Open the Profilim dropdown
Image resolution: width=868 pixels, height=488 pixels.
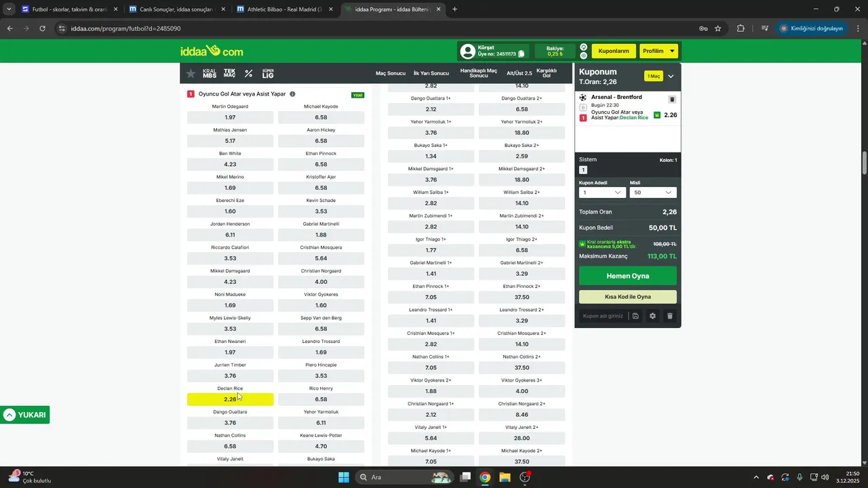(658, 51)
